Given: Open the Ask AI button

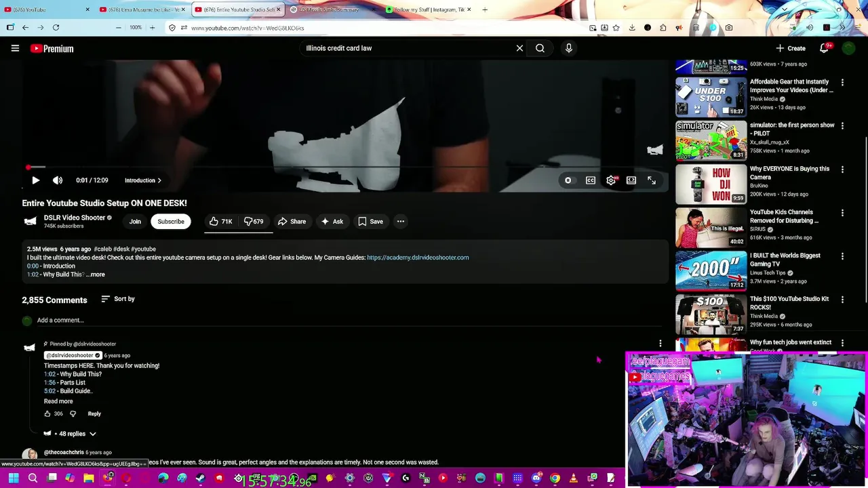Looking at the screenshot, I should (x=332, y=222).
